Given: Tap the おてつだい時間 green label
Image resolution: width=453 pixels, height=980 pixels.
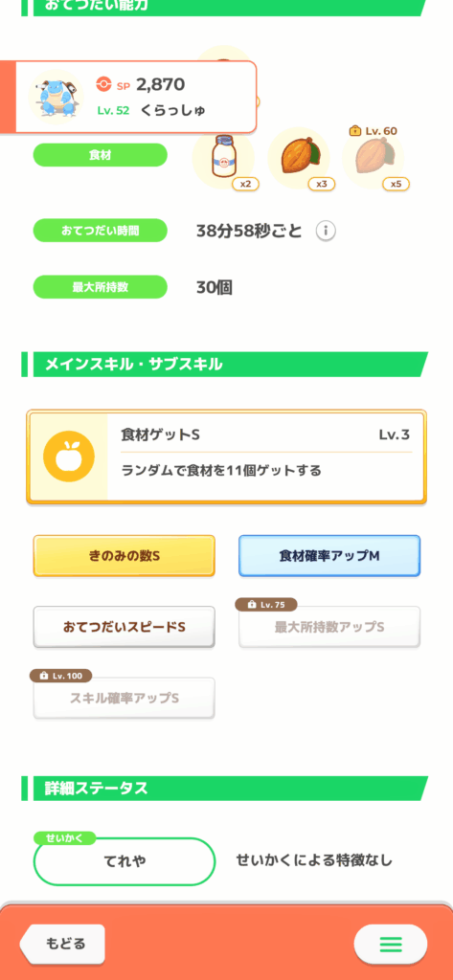Looking at the screenshot, I should pyautogui.click(x=101, y=231).
